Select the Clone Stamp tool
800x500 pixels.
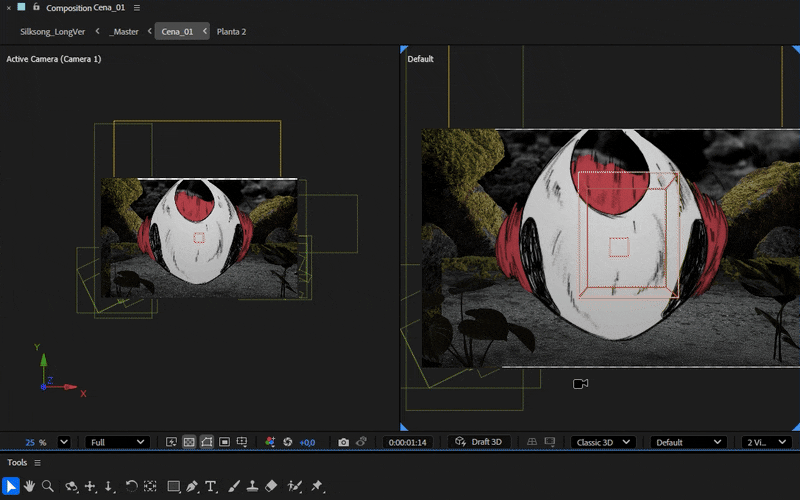click(x=252, y=486)
